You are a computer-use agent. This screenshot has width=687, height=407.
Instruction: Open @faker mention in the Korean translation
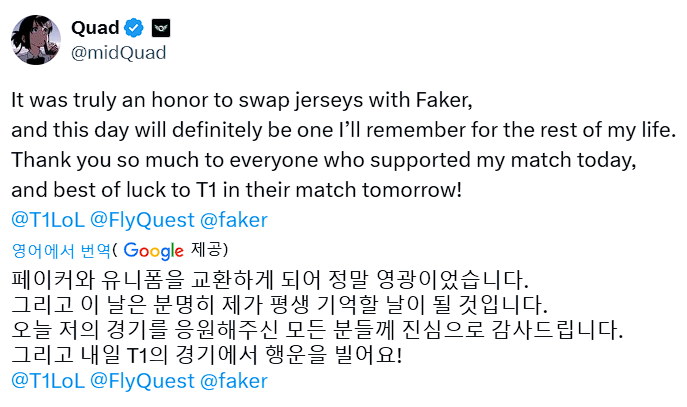pos(233,380)
